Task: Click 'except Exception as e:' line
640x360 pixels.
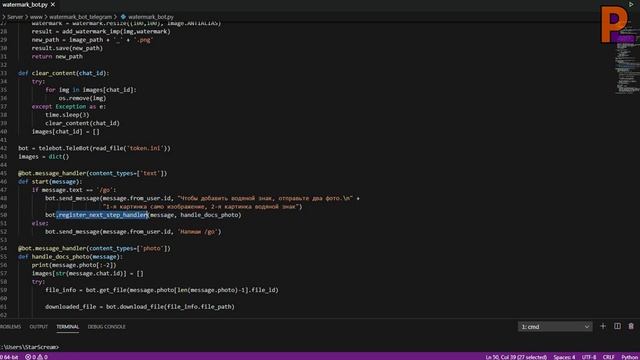Action: point(69,107)
